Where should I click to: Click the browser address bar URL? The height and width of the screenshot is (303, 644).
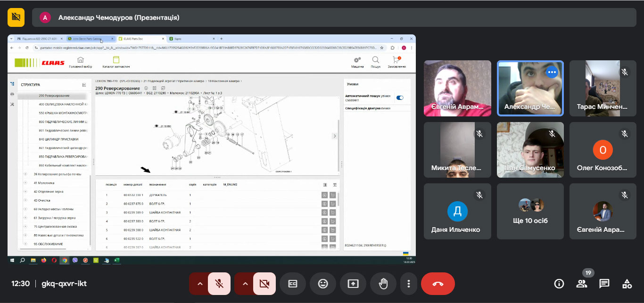pyautogui.click(x=207, y=48)
